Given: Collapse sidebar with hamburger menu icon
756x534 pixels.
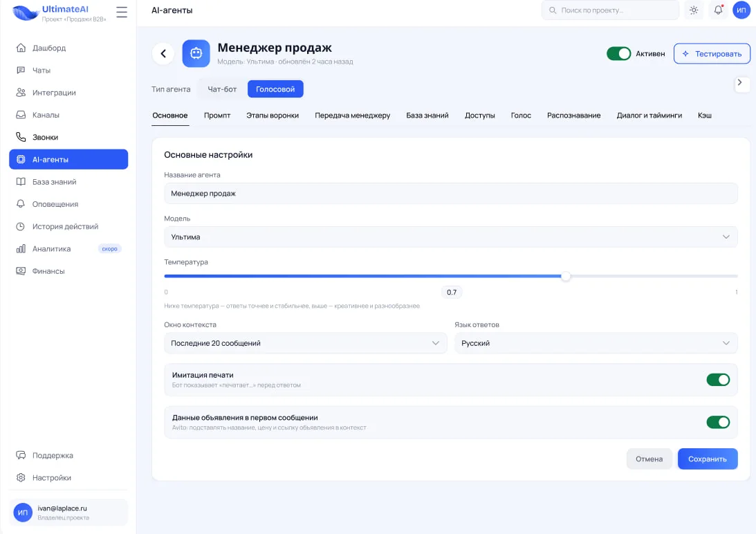Looking at the screenshot, I should click(122, 12).
